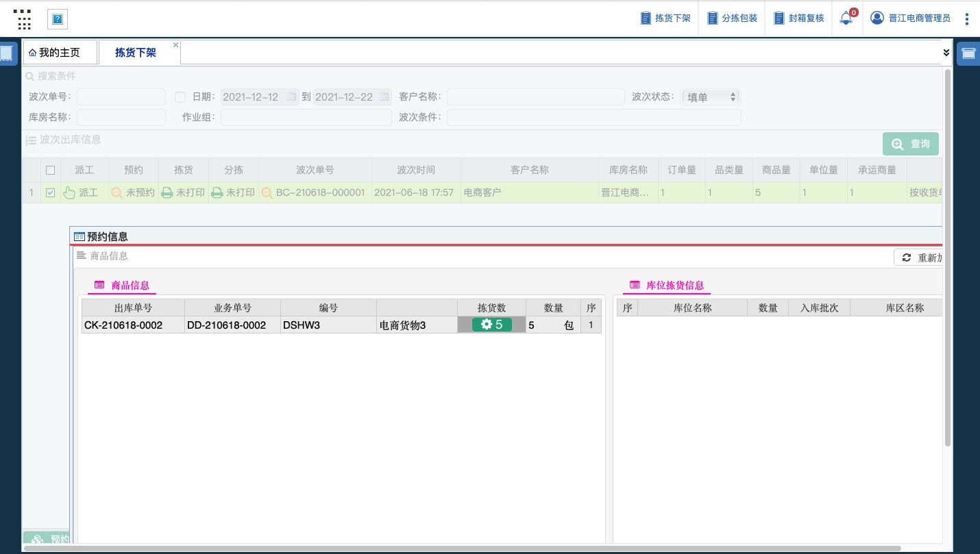Open 分拣包装 from the top toolbar

point(733,18)
